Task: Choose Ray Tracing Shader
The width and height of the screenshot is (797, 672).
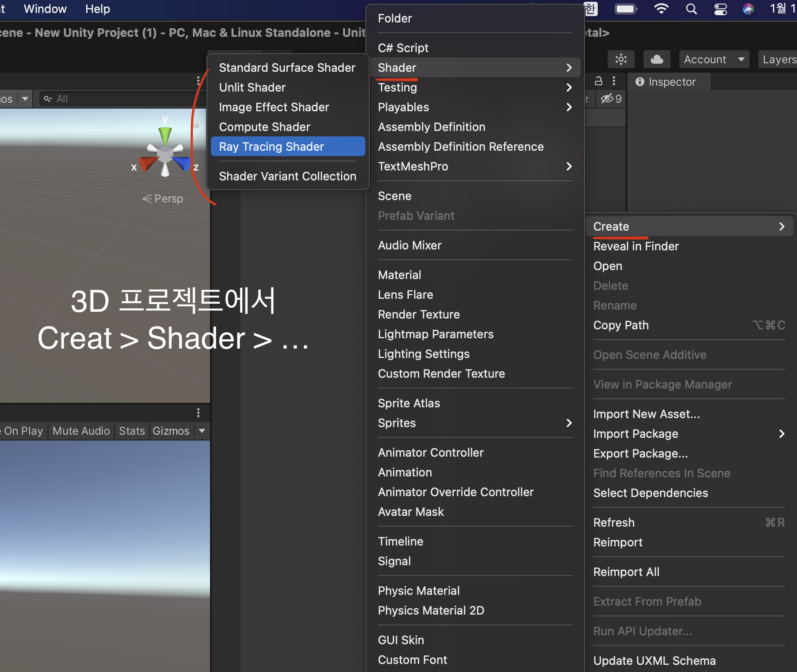Action: 288,147
